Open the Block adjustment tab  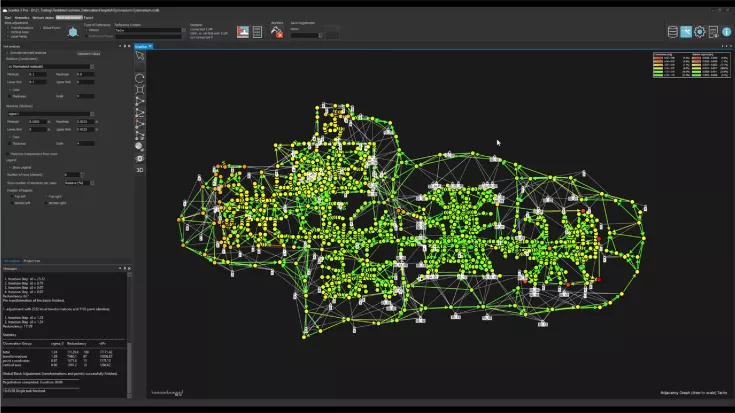(x=69, y=18)
